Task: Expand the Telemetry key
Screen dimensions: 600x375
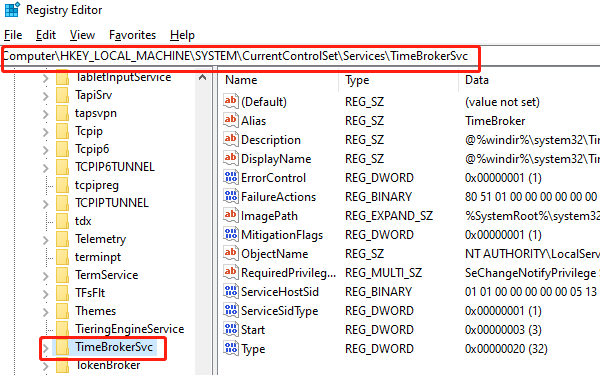Action: click(x=46, y=240)
